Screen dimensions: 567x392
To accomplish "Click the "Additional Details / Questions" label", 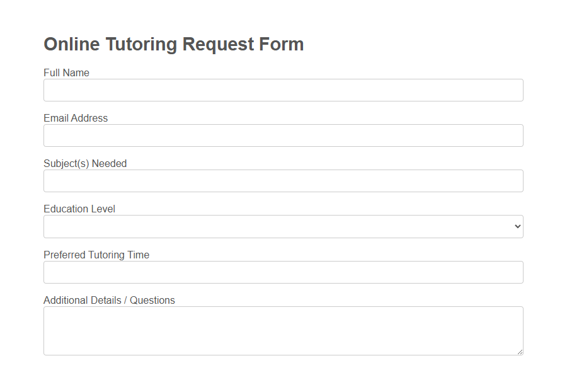I will click(x=109, y=300).
